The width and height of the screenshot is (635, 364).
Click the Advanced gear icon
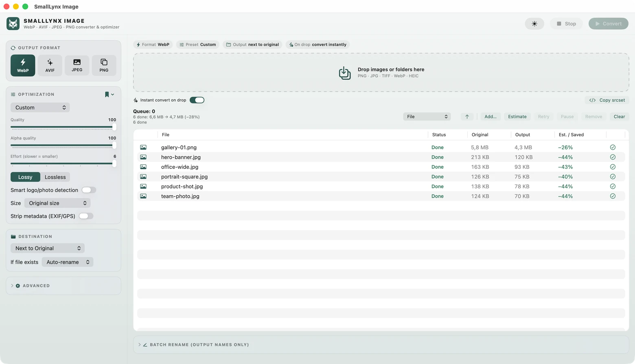click(18, 286)
